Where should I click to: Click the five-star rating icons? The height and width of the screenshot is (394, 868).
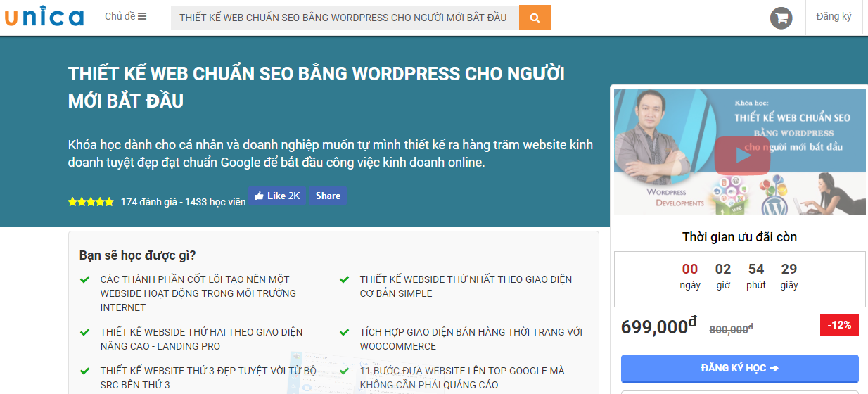pos(91,202)
